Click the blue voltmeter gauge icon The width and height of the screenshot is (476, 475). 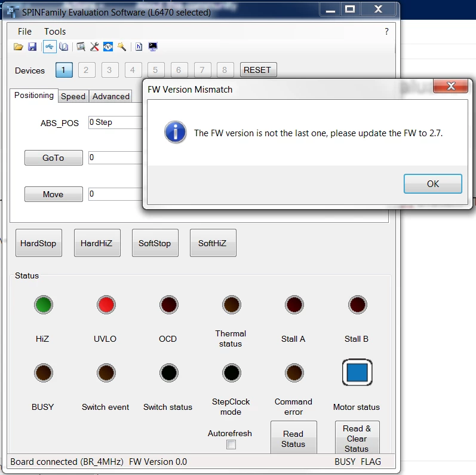(x=108, y=47)
